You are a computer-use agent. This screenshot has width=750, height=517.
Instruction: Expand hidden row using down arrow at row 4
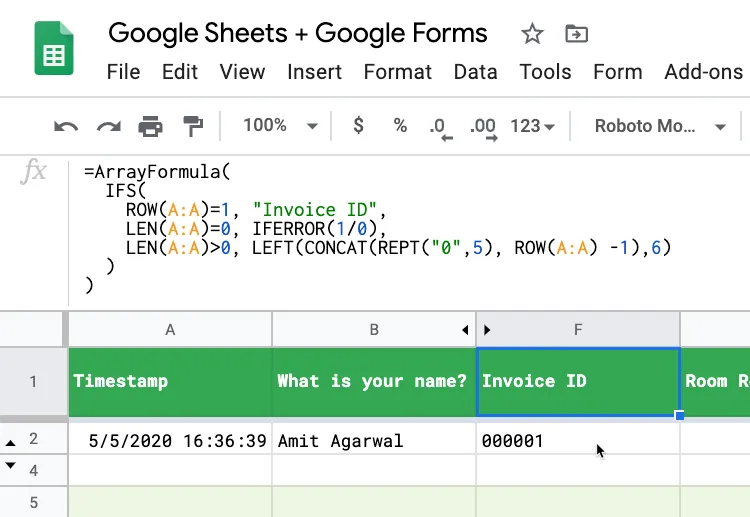tap(11, 465)
